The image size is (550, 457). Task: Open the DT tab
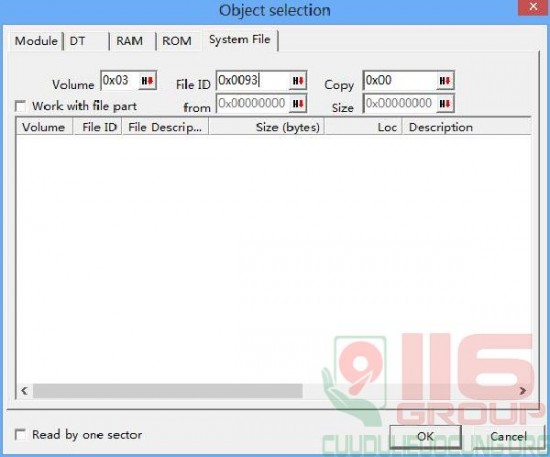pyautogui.click(x=86, y=41)
